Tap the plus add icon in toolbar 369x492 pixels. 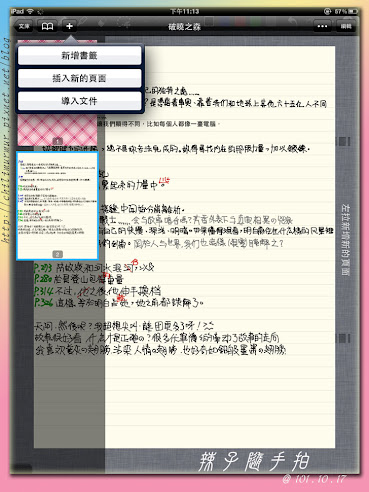(69, 26)
